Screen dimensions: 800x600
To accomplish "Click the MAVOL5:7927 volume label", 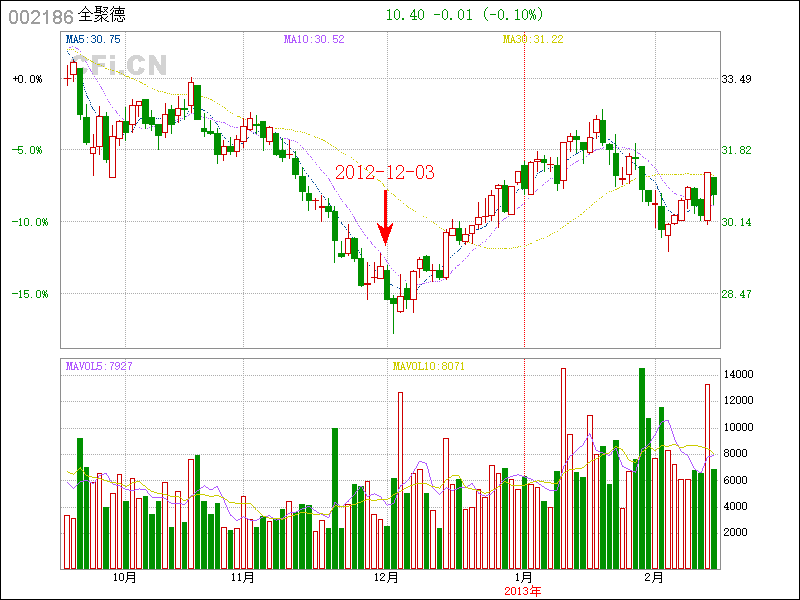I will 98,366.
